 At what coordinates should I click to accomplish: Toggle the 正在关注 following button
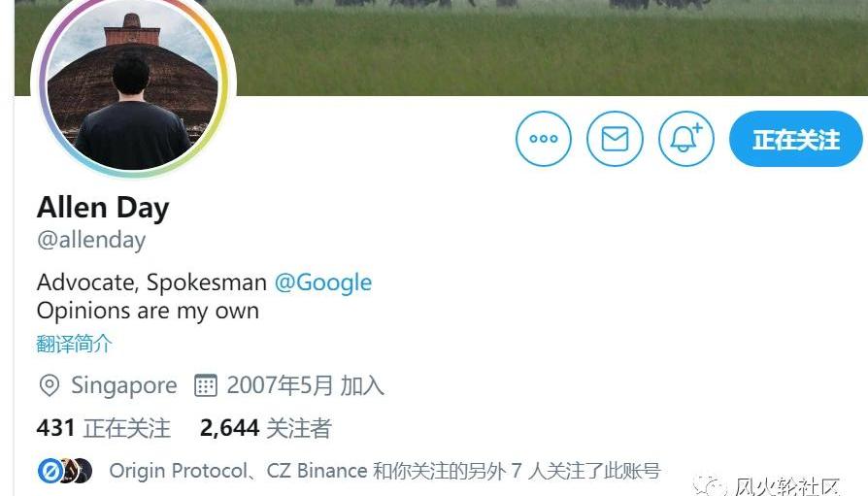coord(795,139)
